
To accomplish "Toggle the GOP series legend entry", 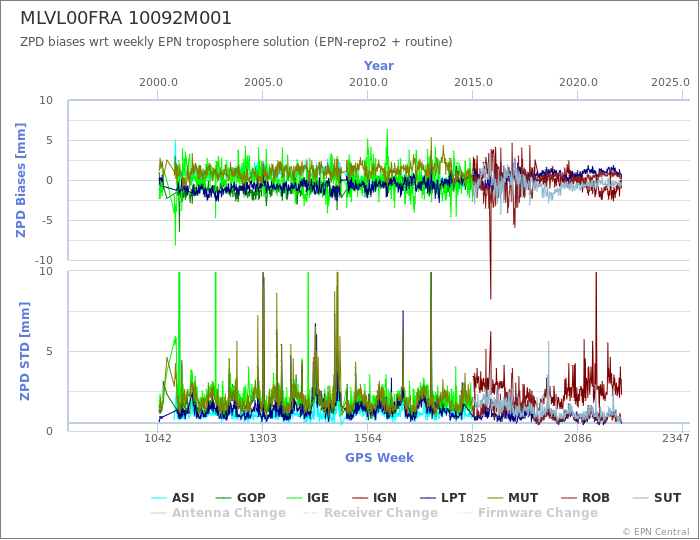I will pos(240,498).
